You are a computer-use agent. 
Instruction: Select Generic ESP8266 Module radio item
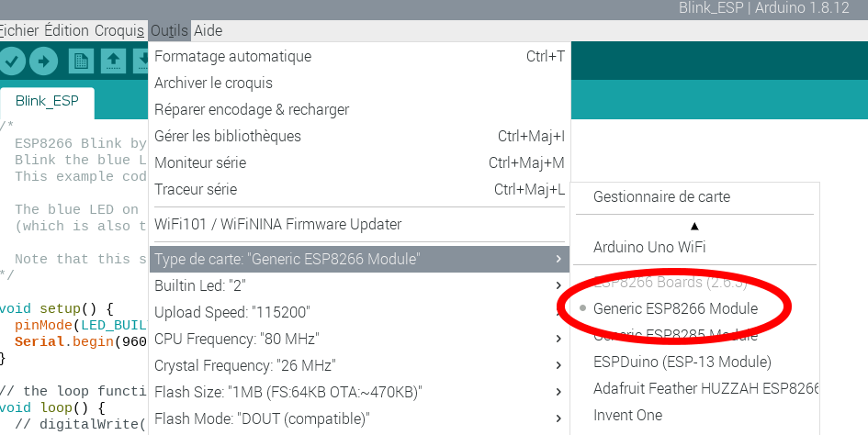point(675,308)
